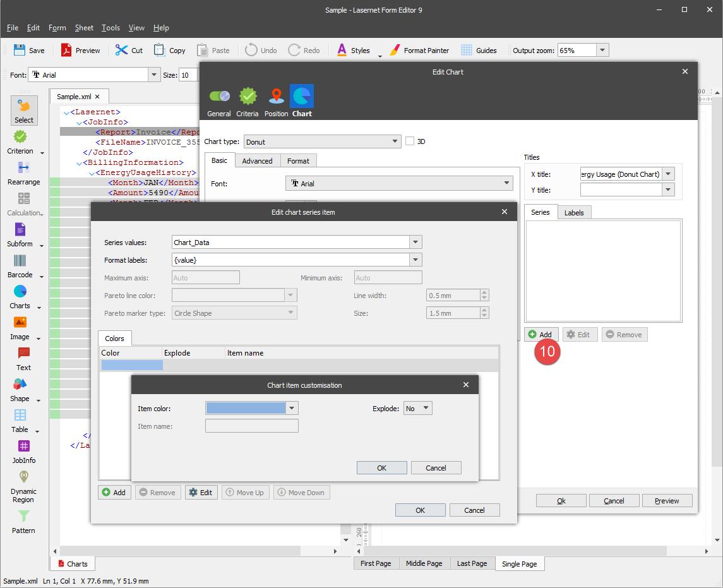The image size is (723, 588).
Task: Click the font Size field
Action: tap(188, 75)
